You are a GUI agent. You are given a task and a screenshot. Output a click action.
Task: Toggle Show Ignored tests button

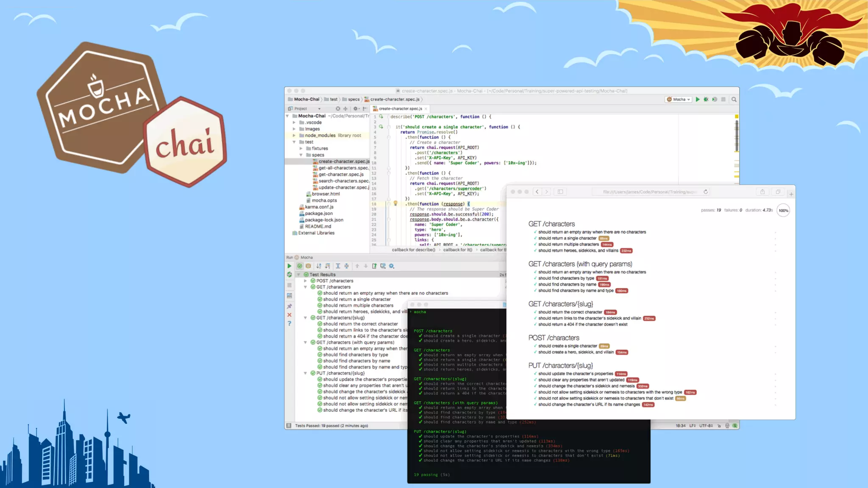click(308, 266)
